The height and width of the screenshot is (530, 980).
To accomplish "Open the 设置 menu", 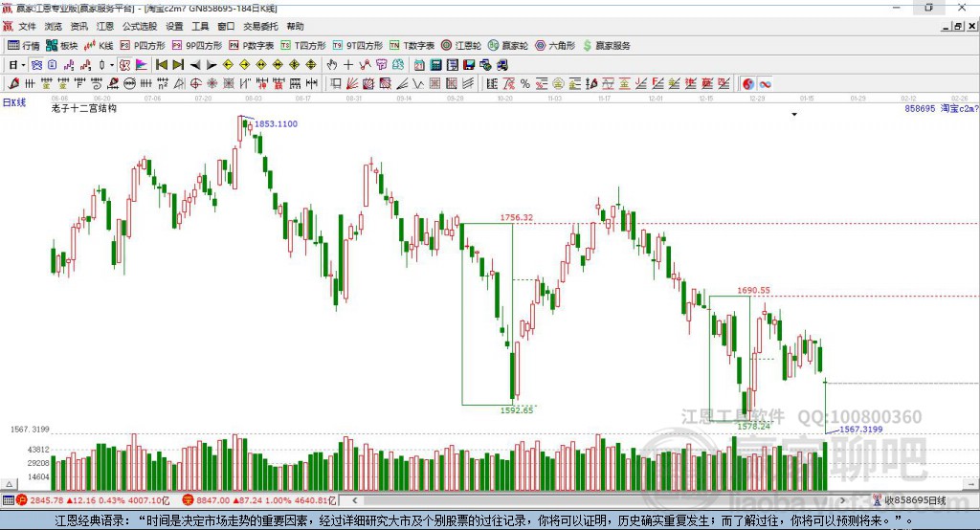I will pos(174,26).
